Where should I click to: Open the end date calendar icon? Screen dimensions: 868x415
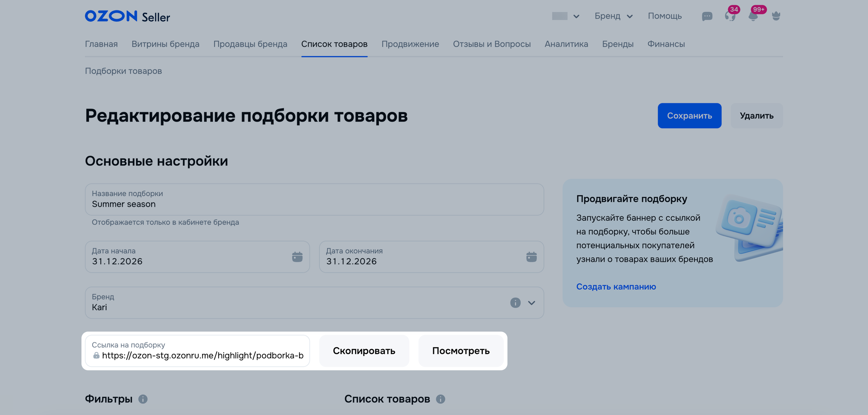pyautogui.click(x=531, y=257)
